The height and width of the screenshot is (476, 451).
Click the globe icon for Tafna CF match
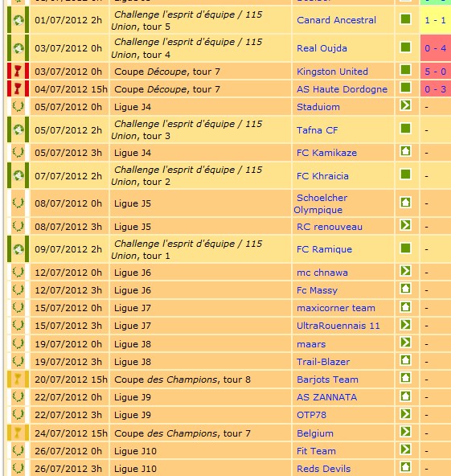tap(18, 129)
